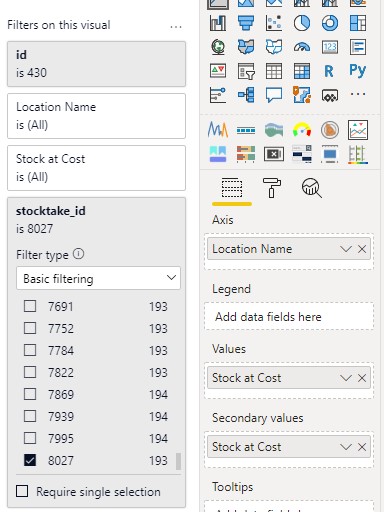Viewport: 384px width, 512px height.
Task: Check stocktake_id value 7822
Action: (30, 372)
